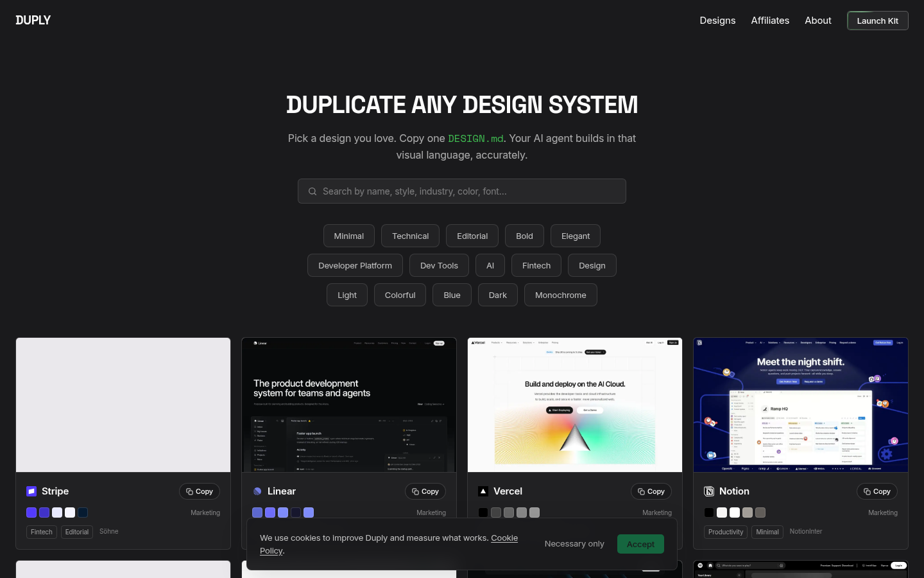Click Notion's black color swatch
The width and height of the screenshot is (924, 578).
pos(709,512)
